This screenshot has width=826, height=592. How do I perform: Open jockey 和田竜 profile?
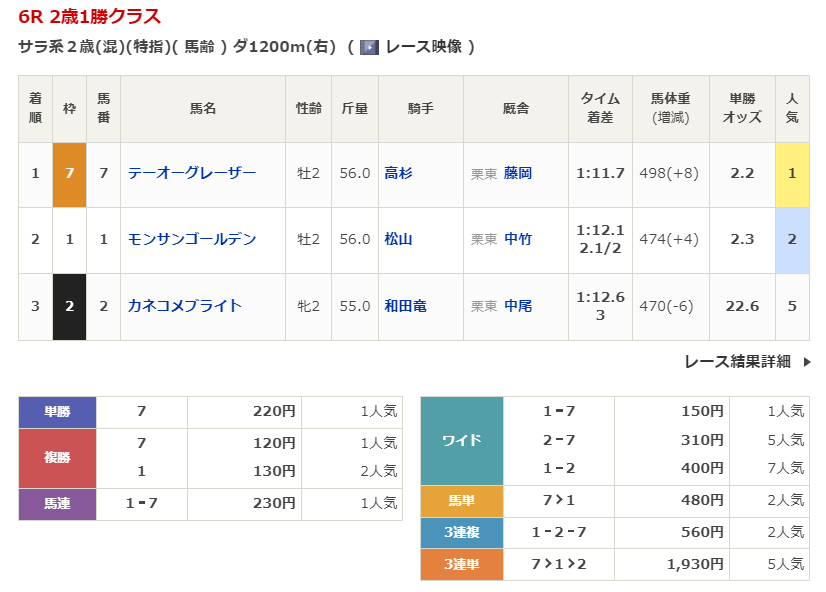405,306
